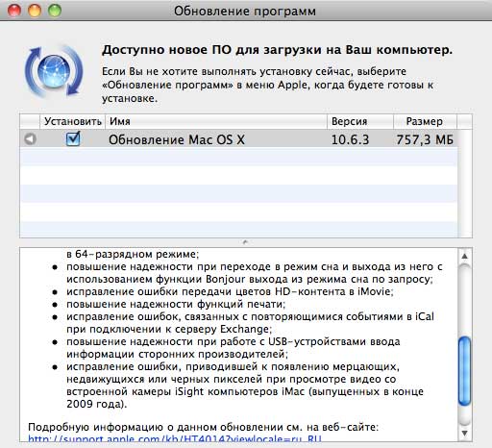Click the restart-required arrow icon in update row
The width and height of the screenshot is (492, 448).
(30, 139)
